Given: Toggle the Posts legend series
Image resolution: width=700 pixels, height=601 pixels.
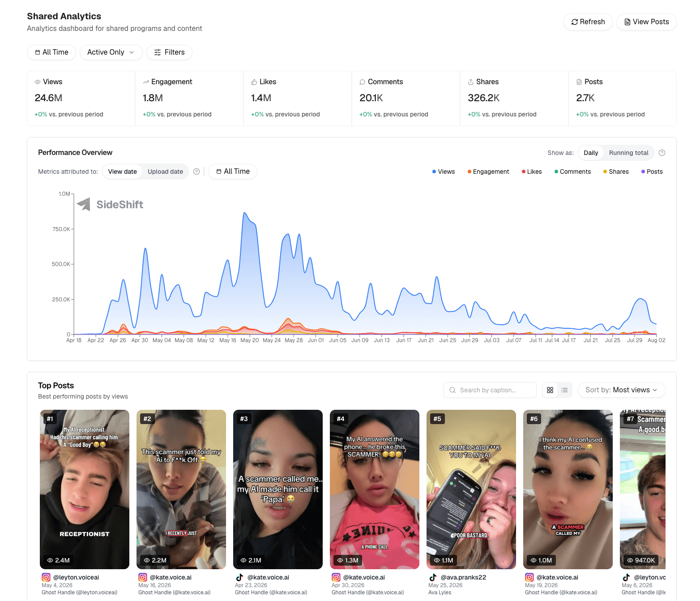Looking at the screenshot, I should pyautogui.click(x=652, y=172).
